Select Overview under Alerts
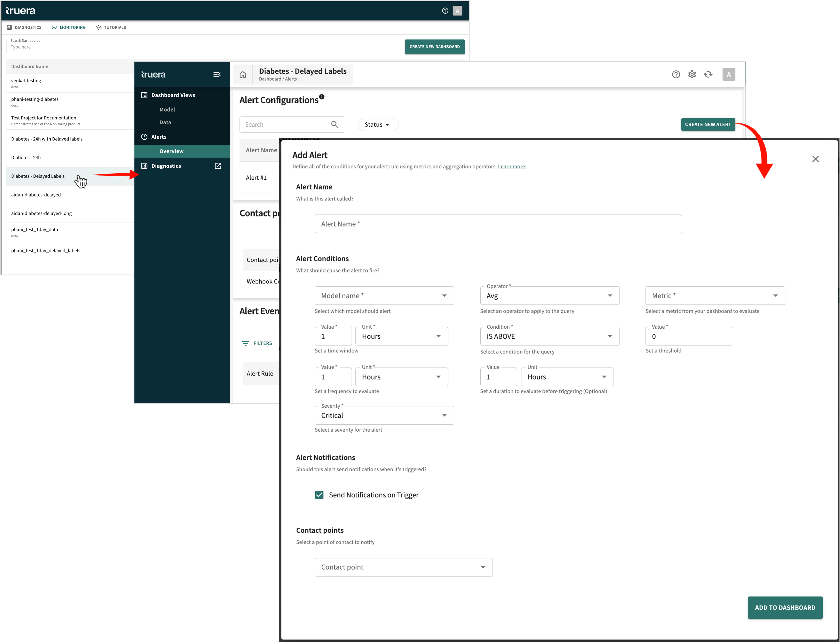 [x=182, y=151]
